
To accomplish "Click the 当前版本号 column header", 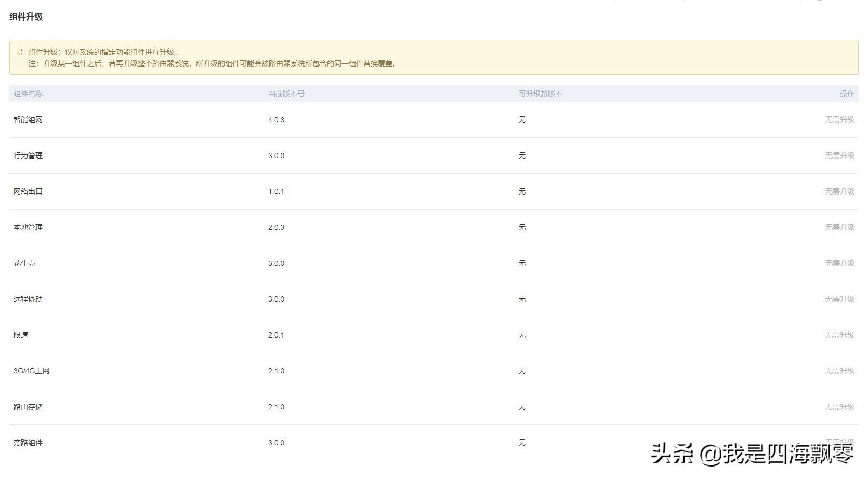I will (286, 94).
